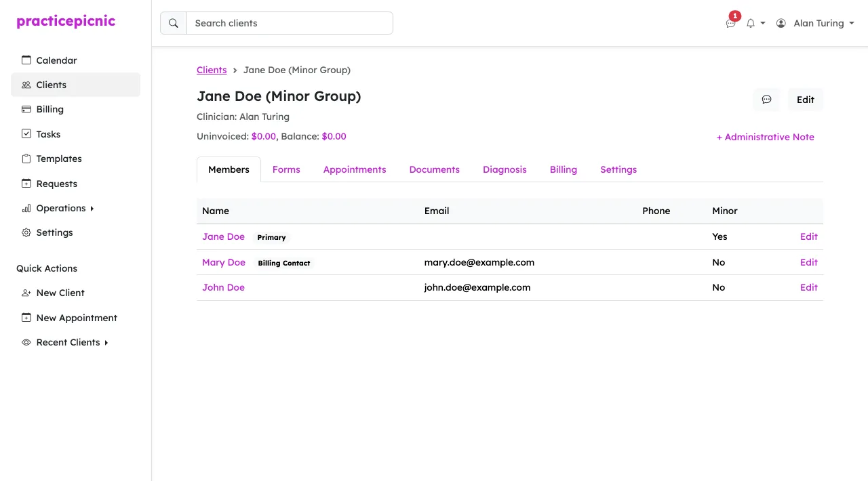Click the New Client person-plus icon
868x481 pixels.
26,293
